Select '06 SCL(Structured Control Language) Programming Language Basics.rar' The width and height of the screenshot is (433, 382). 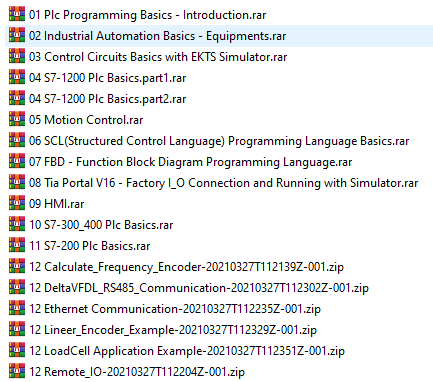pyautogui.click(x=219, y=141)
